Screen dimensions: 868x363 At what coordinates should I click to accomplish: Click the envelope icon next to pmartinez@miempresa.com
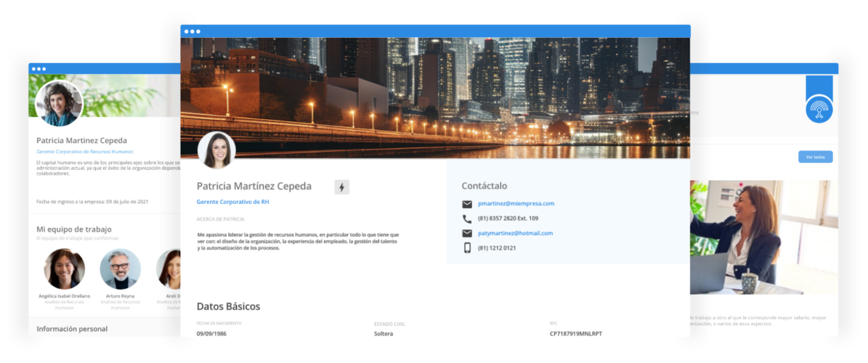[x=467, y=204]
